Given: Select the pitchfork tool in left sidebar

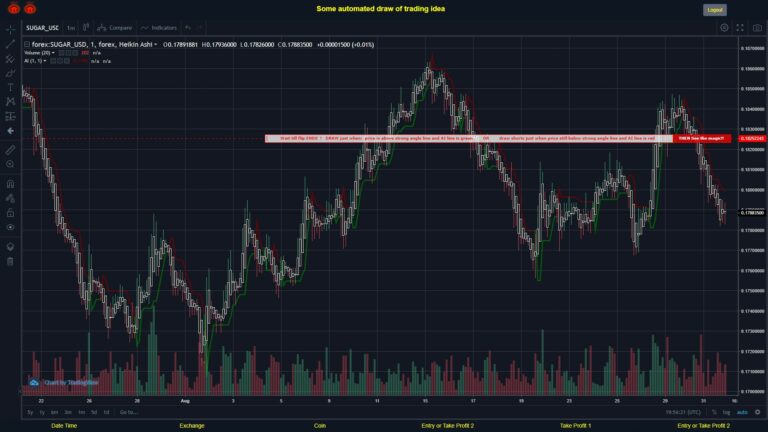Looking at the screenshot, I should [10, 59].
